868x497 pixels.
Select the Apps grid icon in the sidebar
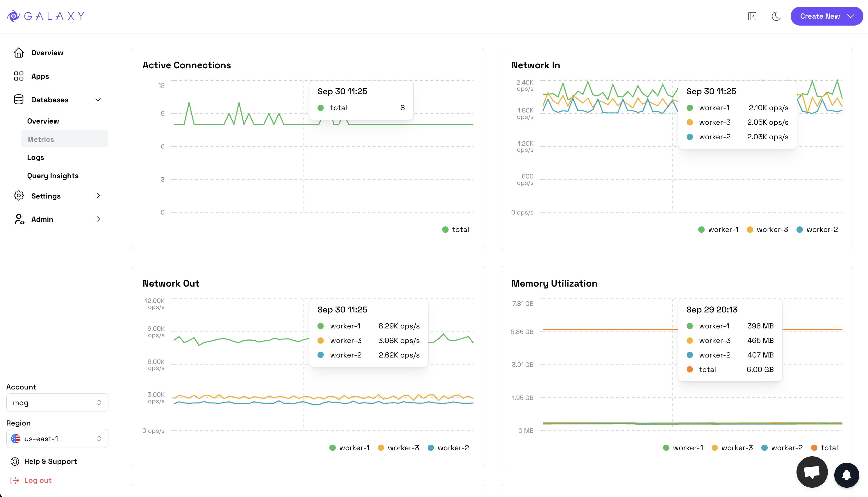pos(19,76)
